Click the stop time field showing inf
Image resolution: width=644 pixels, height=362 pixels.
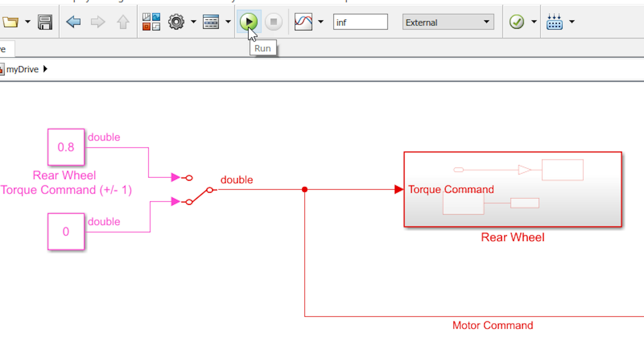coord(361,22)
